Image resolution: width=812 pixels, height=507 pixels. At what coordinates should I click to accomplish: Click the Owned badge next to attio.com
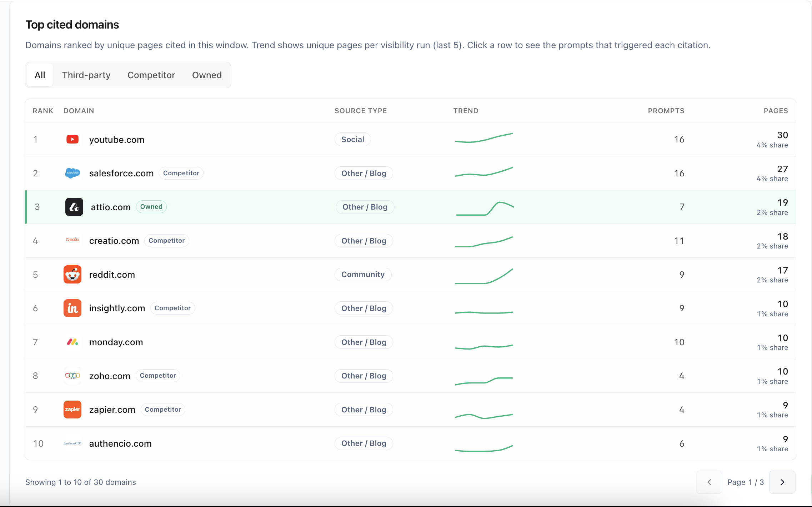tap(151, 207)
